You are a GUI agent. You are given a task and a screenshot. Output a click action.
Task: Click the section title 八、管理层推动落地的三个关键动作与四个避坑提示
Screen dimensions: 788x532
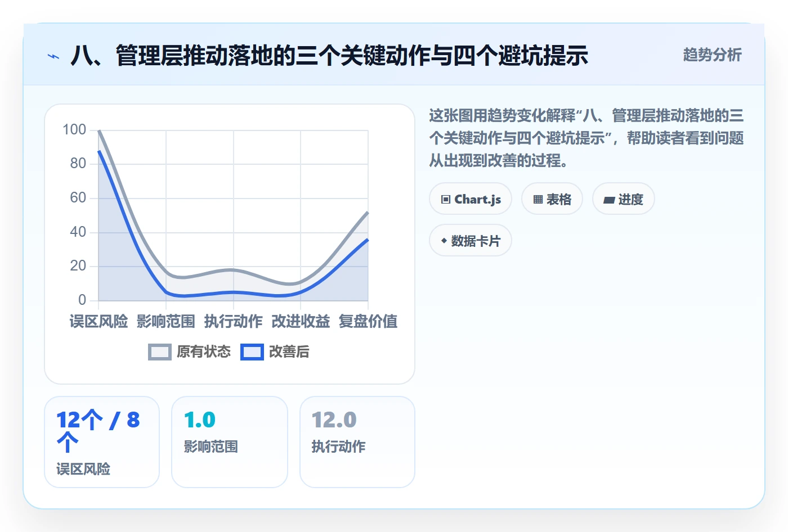329,56
